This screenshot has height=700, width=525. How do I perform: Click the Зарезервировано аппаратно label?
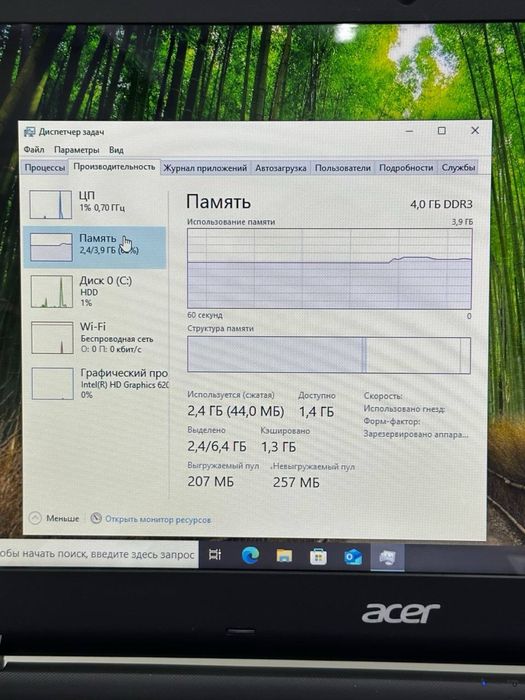(x=416, y=434)
